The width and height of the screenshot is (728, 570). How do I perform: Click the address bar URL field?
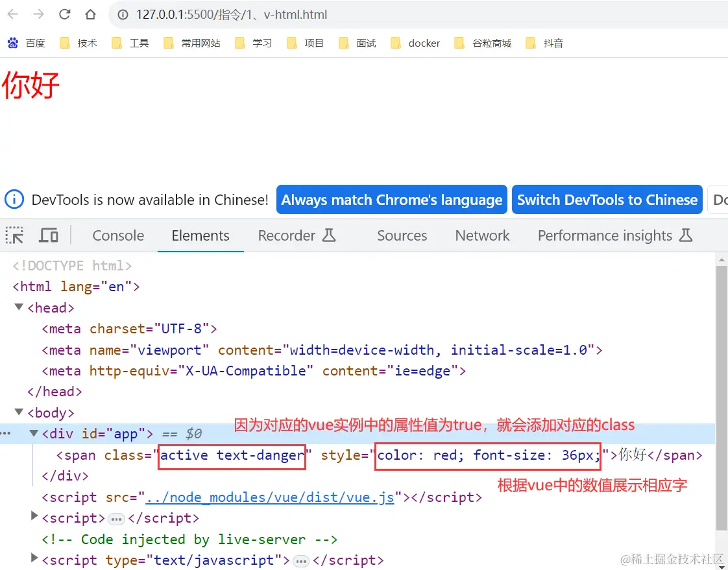(x=418, y=15)
